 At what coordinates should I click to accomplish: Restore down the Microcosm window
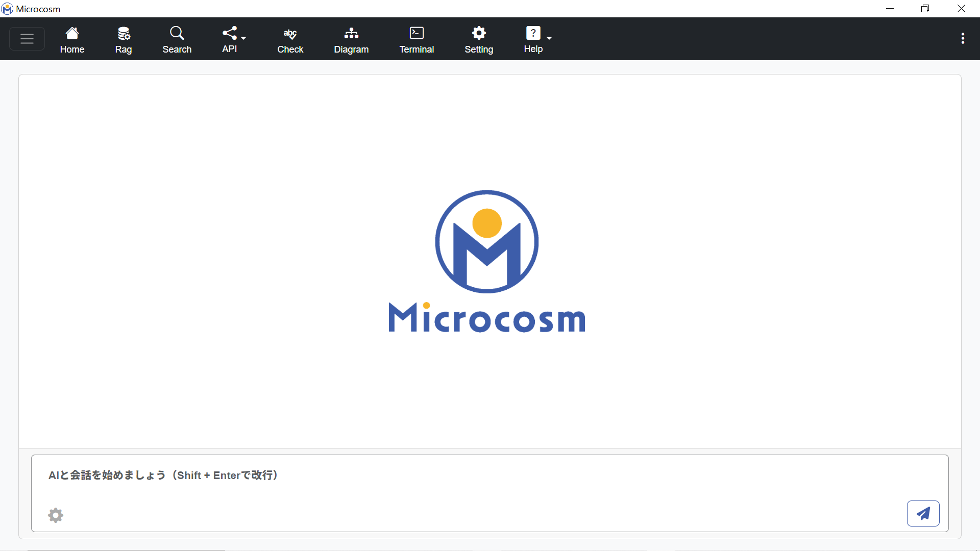925,9
